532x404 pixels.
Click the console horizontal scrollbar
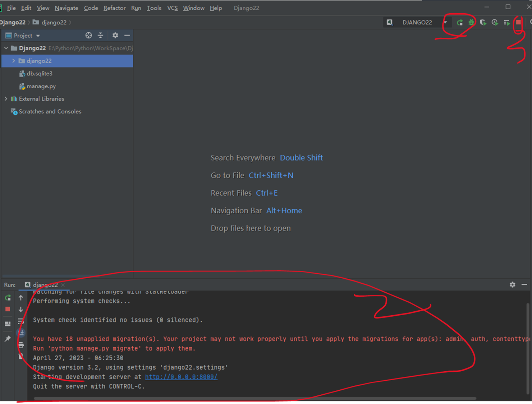(x=255, y=398)
